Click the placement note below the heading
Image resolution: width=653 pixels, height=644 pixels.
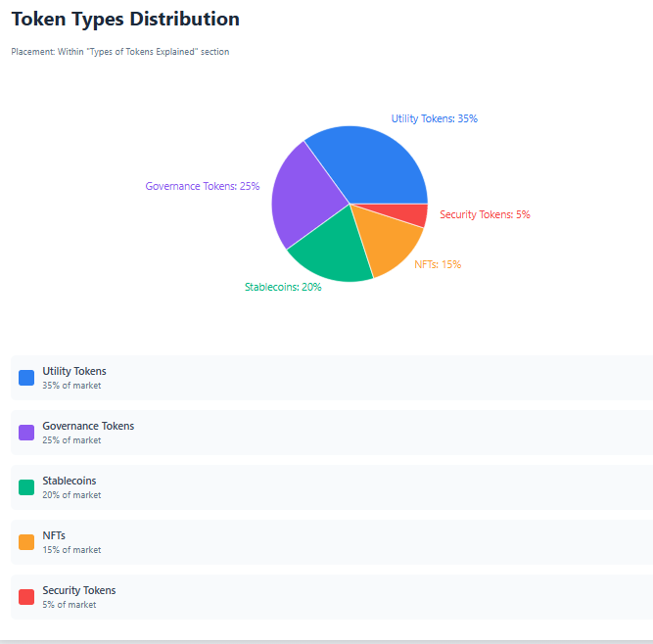[x=119, y=52]
